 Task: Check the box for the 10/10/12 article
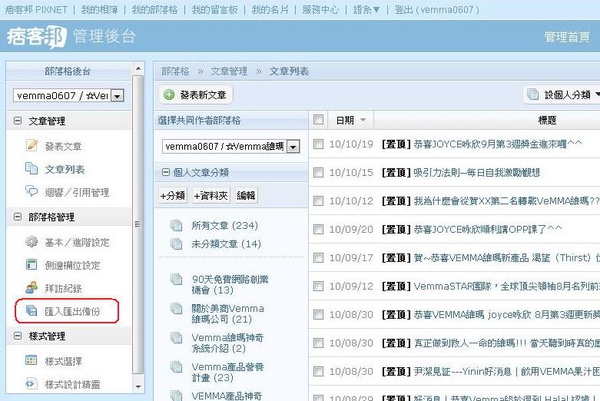[x=318, y=201]
